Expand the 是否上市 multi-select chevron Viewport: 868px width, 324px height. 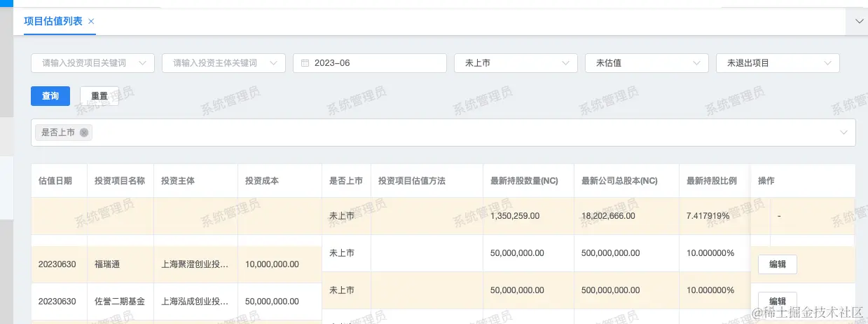pyautogui.click(x=843, y=133)
